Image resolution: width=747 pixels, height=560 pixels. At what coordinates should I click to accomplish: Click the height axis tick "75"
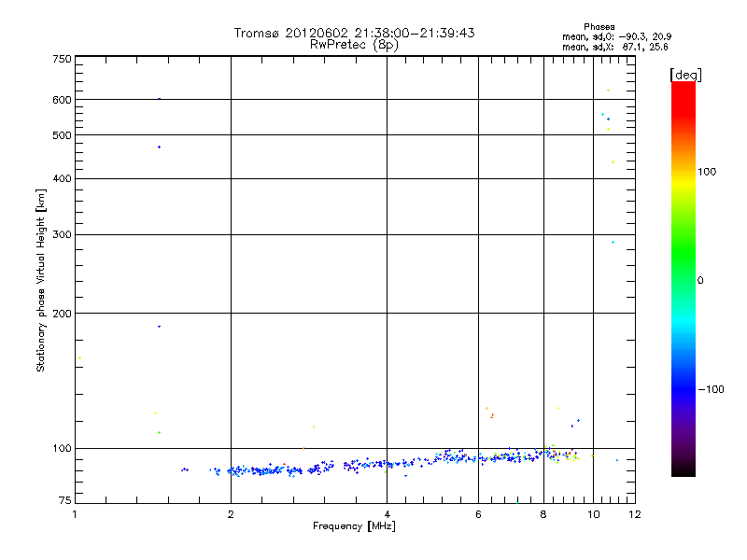tap(65, 500)
